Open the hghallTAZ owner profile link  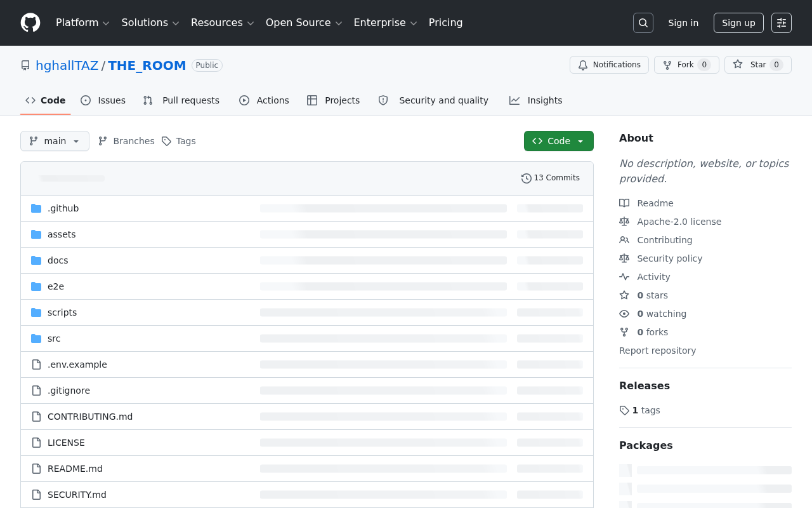tap(67, 65)
